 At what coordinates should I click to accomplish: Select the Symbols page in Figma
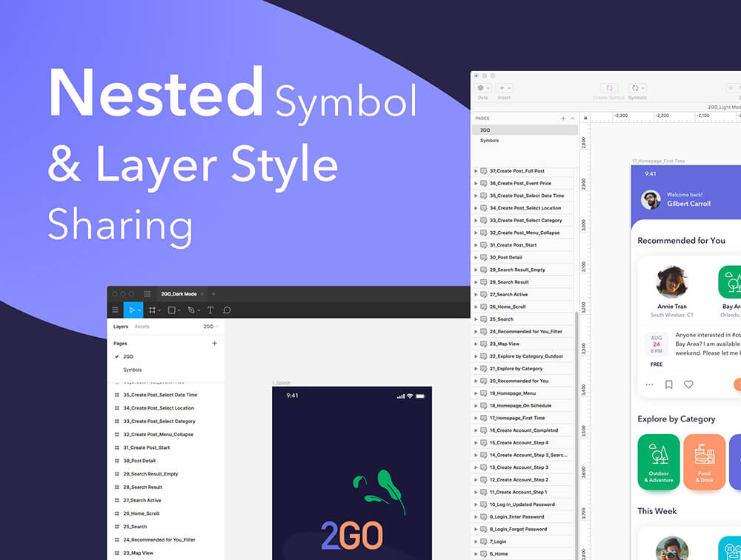[x=133, y=370]
